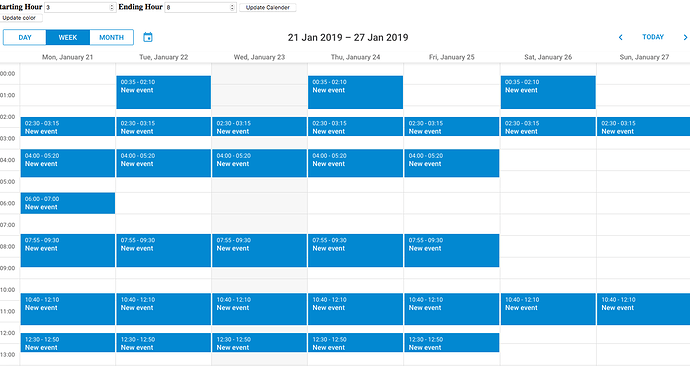Go to previous week with left chevron
This screenshot has height=366, width=690.
coord(620,37)
